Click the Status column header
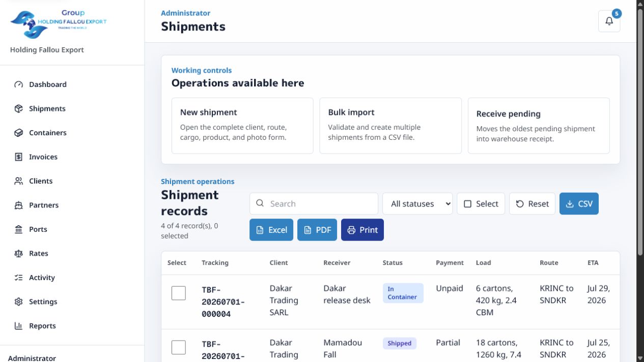The width and height of the screenshot is (644, 362). (x=393, y=263)
